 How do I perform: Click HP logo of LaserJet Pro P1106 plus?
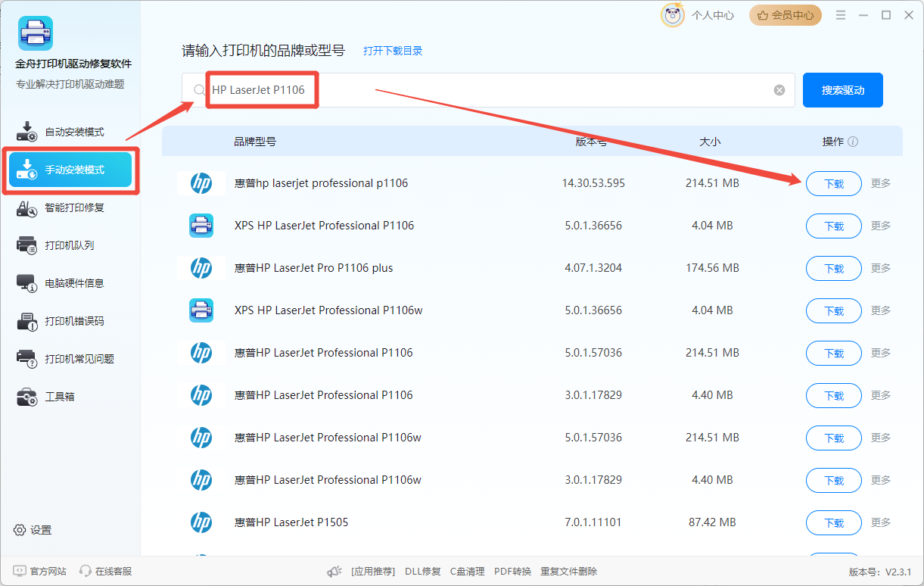(x=201, y=267)
